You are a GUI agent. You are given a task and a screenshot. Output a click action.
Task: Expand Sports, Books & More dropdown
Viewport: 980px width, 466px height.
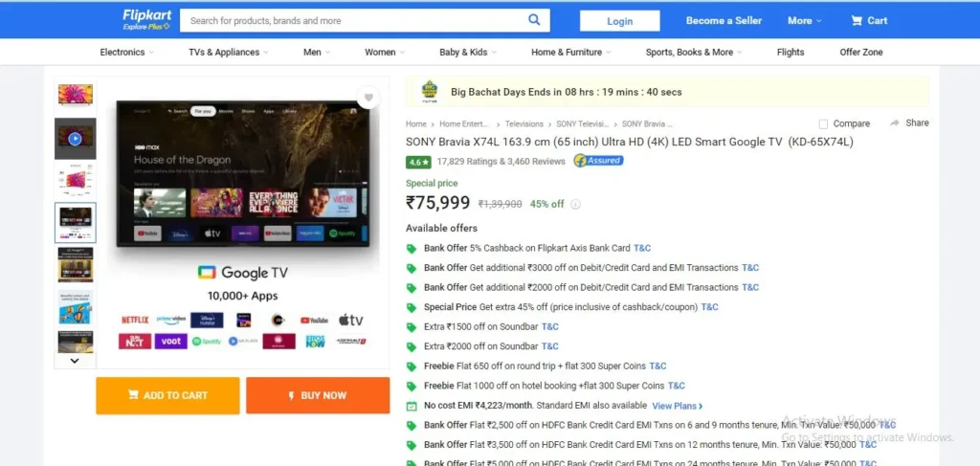click(694, 53)
